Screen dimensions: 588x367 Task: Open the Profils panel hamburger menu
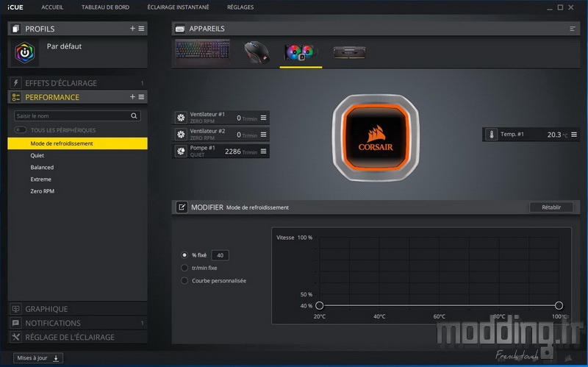pos(141,29)
